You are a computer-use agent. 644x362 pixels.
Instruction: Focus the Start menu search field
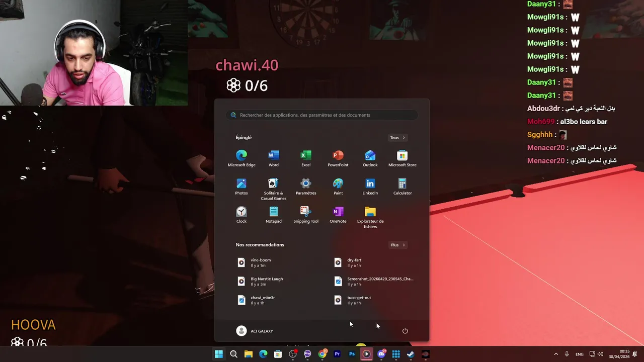(x=322, y=115)
